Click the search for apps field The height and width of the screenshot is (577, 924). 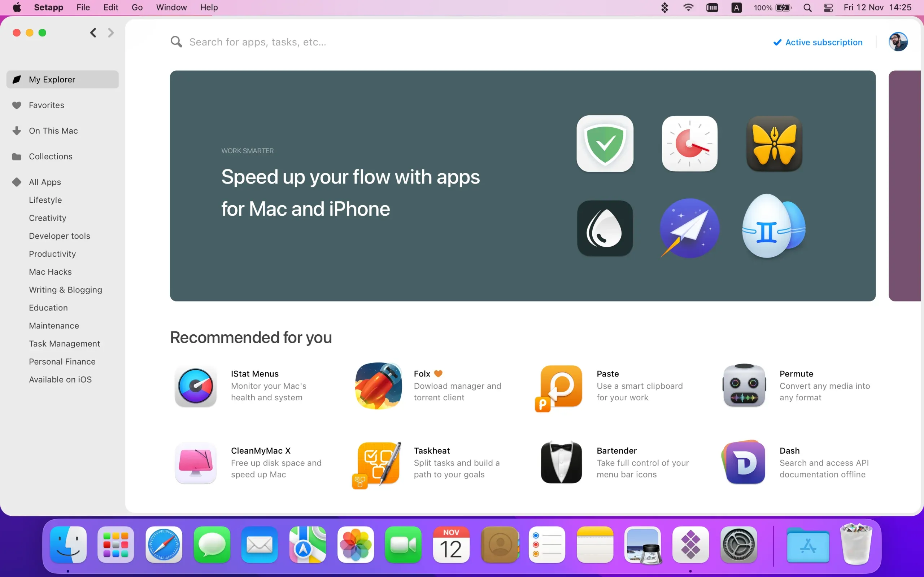tap(258, 42)
